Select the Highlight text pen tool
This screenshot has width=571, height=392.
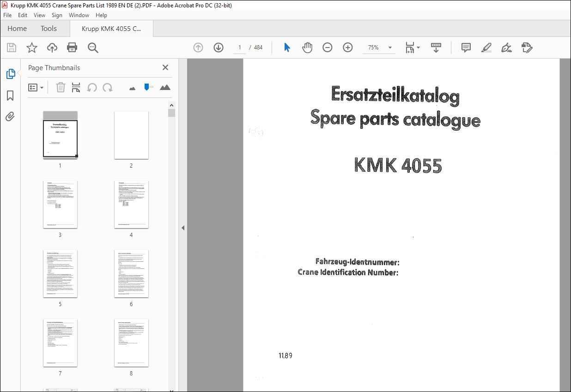click(x=486, y=48)
